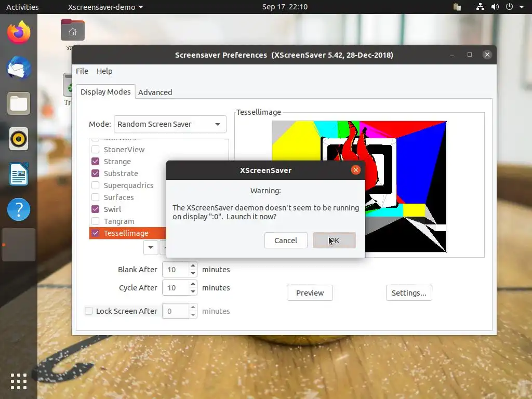The image size is (532, 399).
Task: Click the volume icon in top bar
Action: (495, 7)
